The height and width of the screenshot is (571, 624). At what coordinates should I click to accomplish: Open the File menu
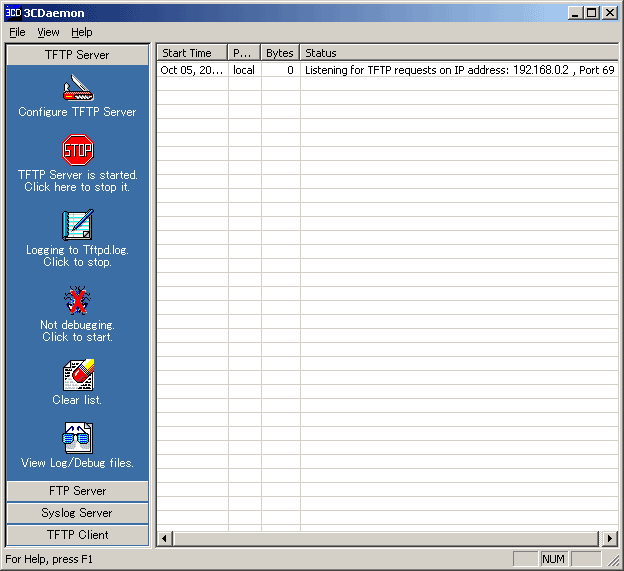click(17, 32)
